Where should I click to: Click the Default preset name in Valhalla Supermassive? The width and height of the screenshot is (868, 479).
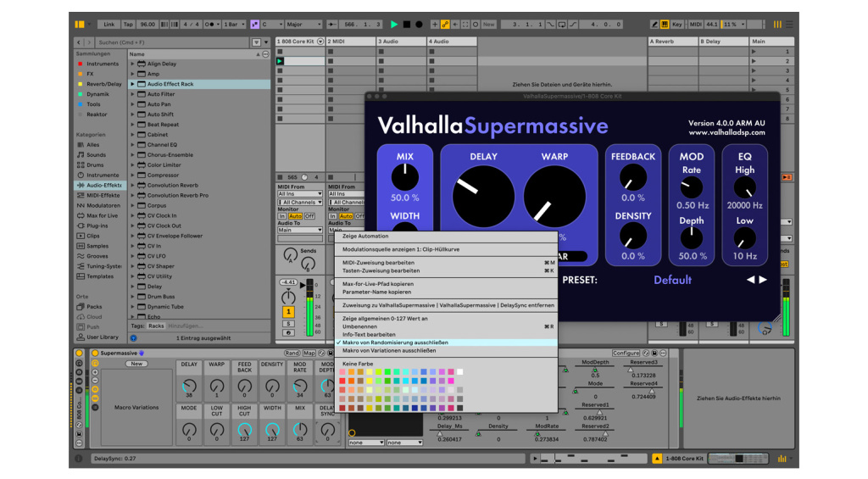[672, 281]
